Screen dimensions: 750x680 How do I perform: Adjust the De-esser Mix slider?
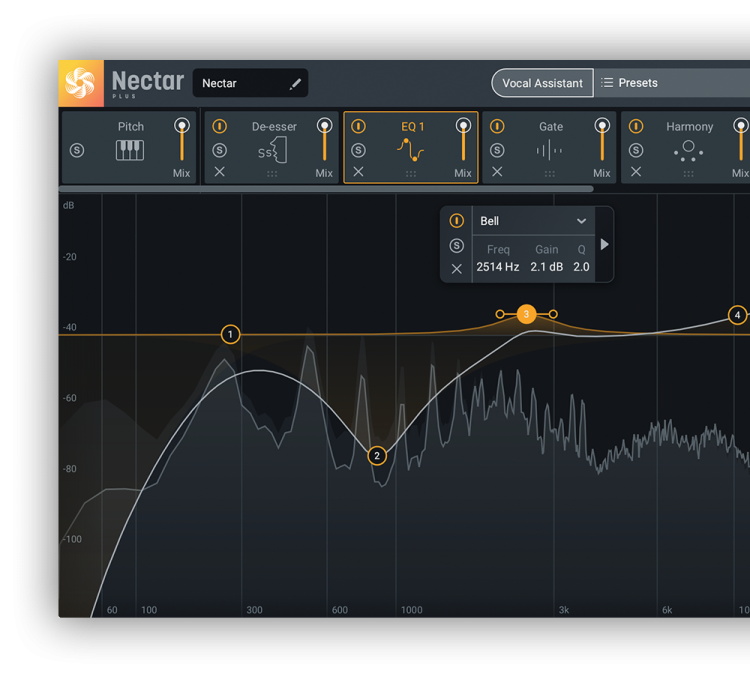click(x=324, y=139)
